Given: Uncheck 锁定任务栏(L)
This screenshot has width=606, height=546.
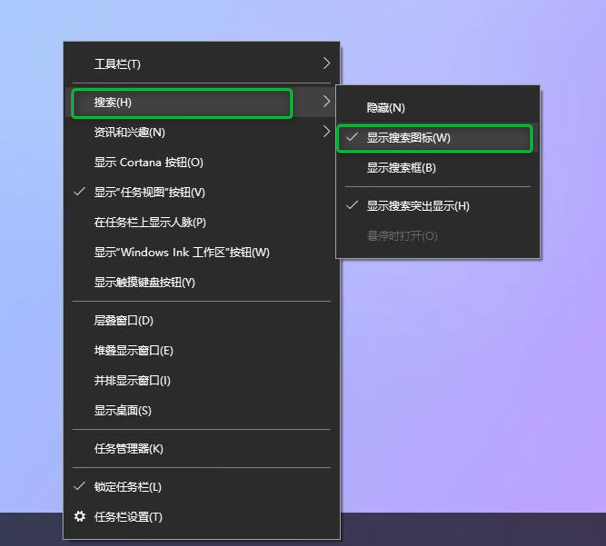Looking at the screenshot, I should click(201, 487).
